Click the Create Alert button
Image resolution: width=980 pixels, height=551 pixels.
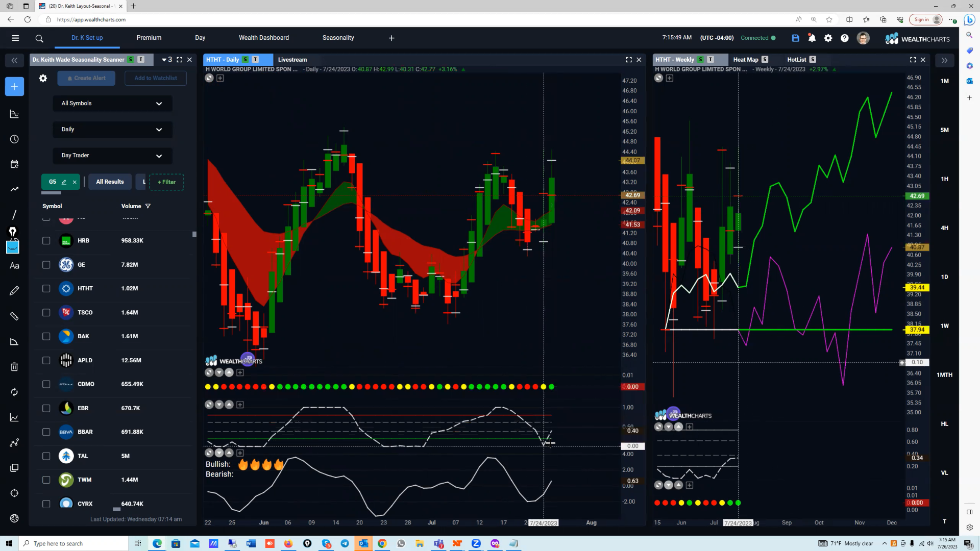[86, 78]
